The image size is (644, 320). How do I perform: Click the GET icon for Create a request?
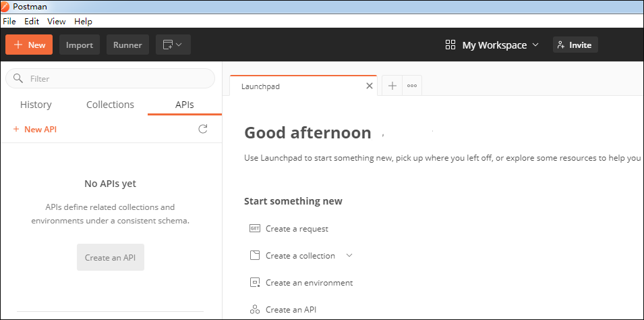coord(255,228)
